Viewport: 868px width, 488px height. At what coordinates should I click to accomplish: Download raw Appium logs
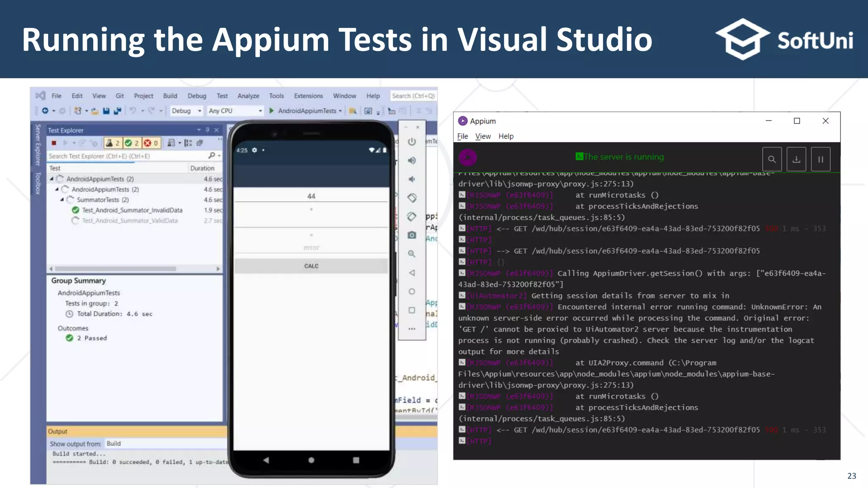pyautogui.click(x=796, y=159)
